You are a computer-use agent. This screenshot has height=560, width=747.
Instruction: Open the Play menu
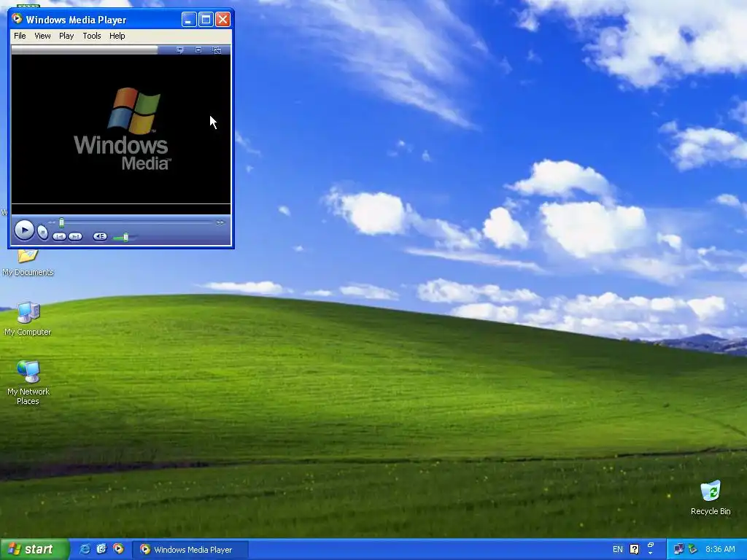[66, 36]
